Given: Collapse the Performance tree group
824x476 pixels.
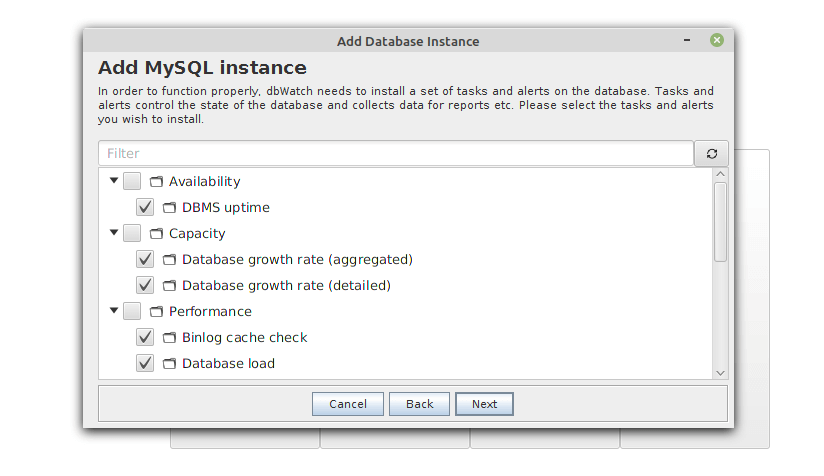Looking at the screenshot, I should pos(113,311).
